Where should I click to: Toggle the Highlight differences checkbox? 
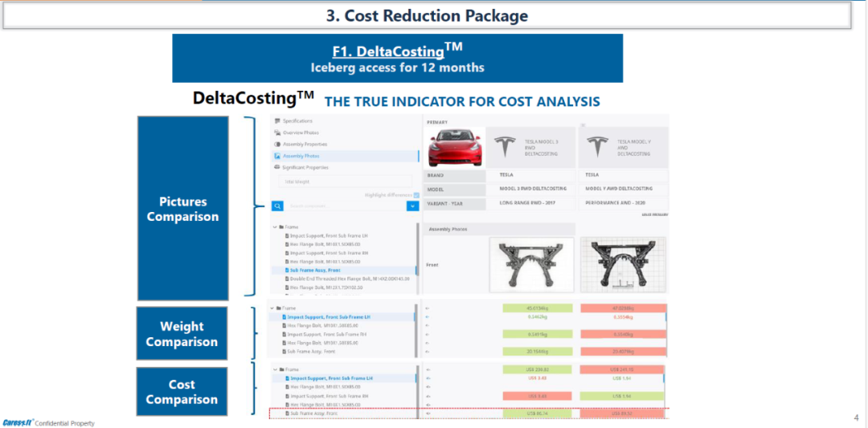pos(416,194)
